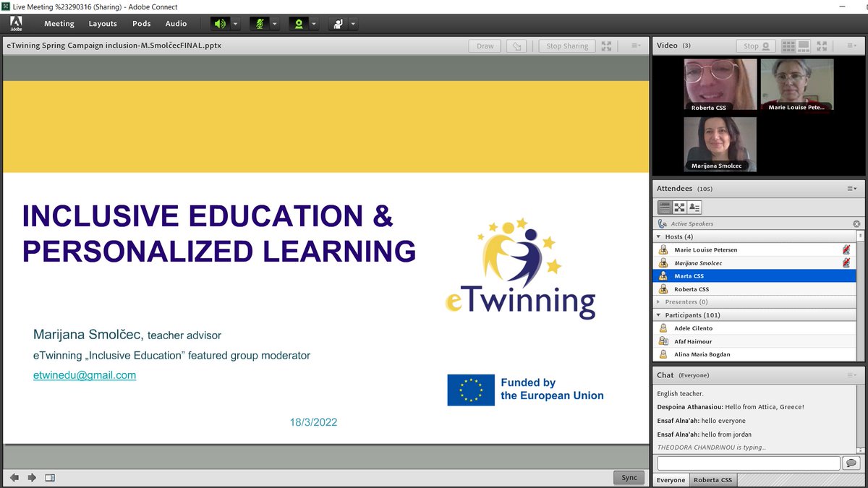Viewport: 868px width, 488px height.
Task: Collapse the Hosts group
Action: pyautogui.click(x=659, y=236)
